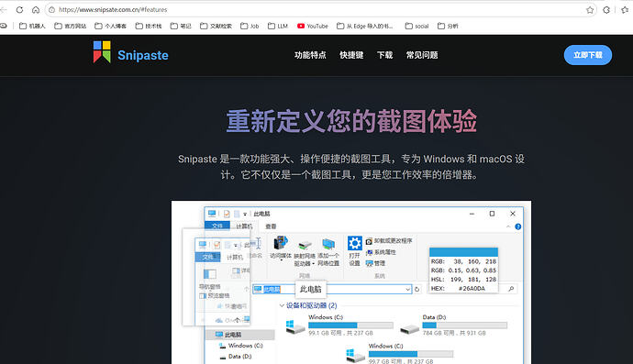Viewport: 633px width, 364px height.
Task: Click the circular-arrows icon beside the bookmark star
Action: click(x=606, y=10)
